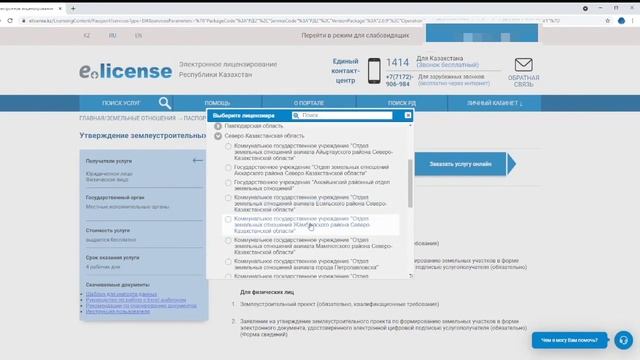The image size is (640, 360).
Task: Open the first downloadable documents link
Action: 121,294
